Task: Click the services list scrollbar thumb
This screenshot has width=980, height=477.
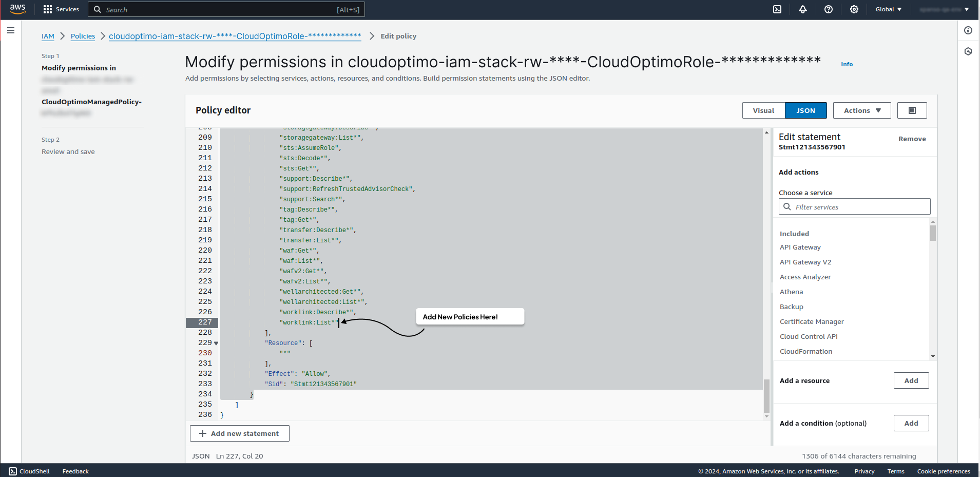Action: click(933, 233)
